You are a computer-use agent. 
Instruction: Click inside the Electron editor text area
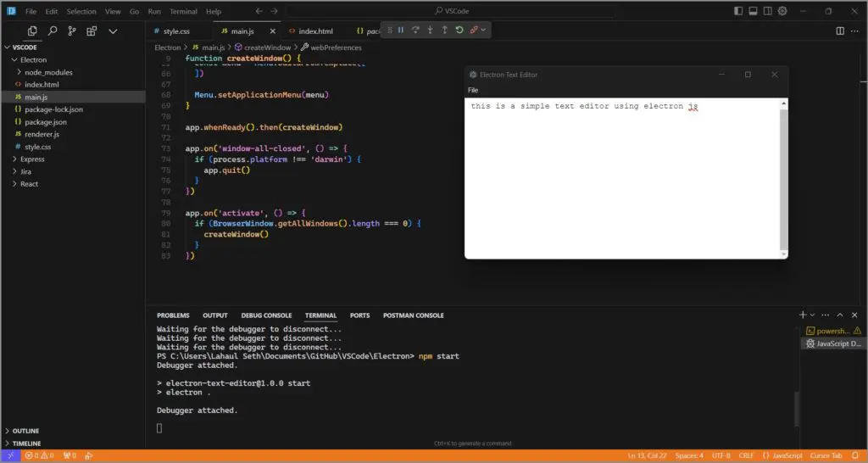click(x=621, y=178)
